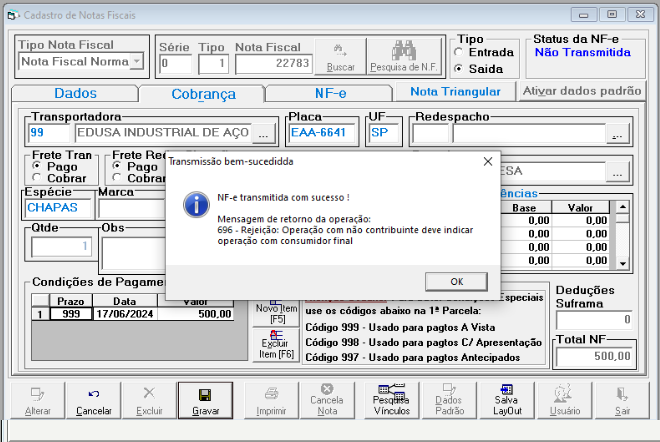Image resolution: width=660 pixels, height=442 pixels.
Task: Select the Saída radio option
Action: click(x=459, y=68)
